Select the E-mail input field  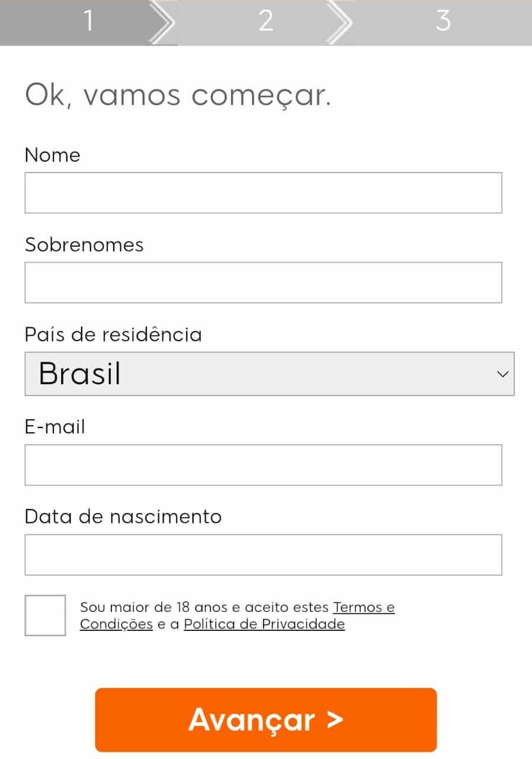[x=263, y=465]
